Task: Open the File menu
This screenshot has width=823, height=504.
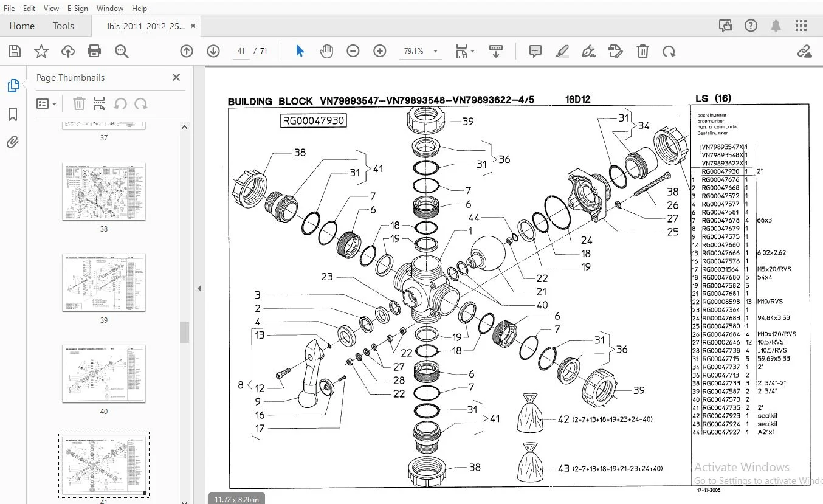Action: coord(9,8)
